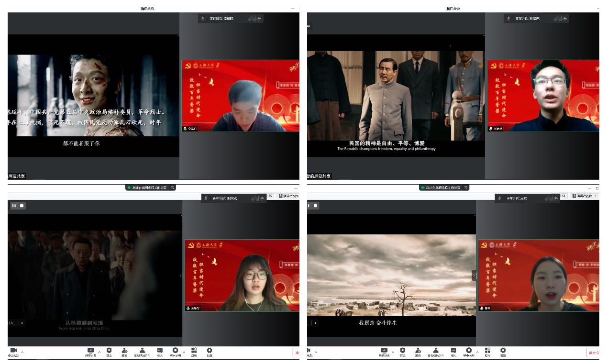Select participant video thumbnail in 都不能屈服了你 window

tap(241, 96)
